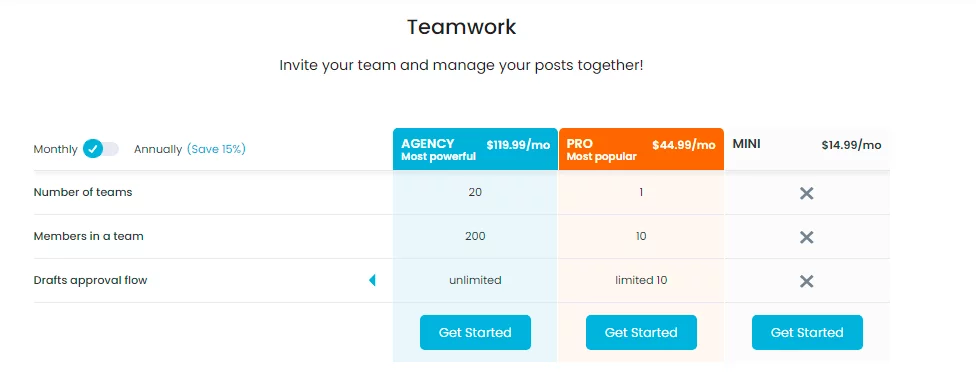Viewport: 976px width, 384px height.
Task: Get Started with the AGENCY plan
Action: (x=475, y=332)
